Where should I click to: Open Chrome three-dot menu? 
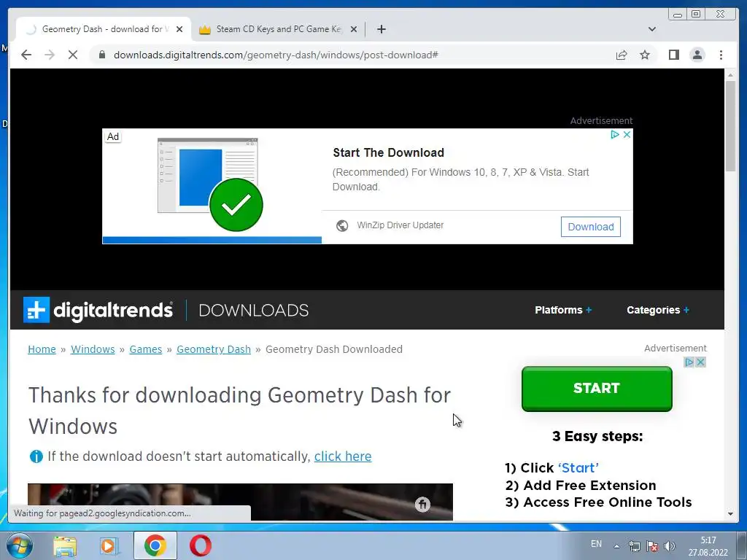click(x=721, y=55)
